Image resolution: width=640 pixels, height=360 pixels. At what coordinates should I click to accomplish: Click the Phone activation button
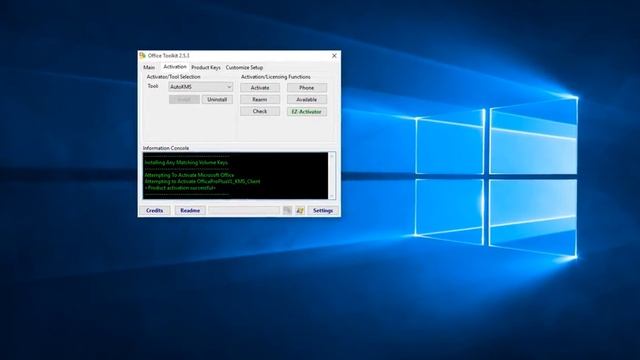pyautogui.click(x=307, y=87)
